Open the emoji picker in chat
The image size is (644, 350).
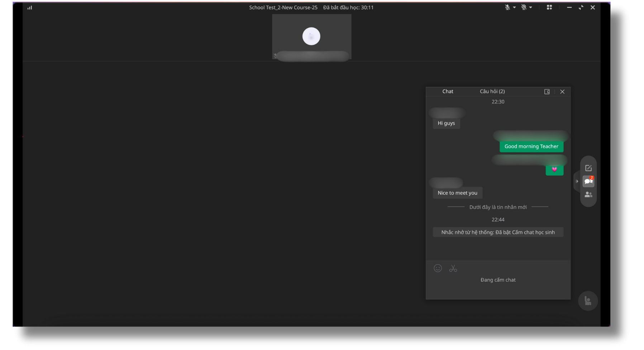coord(438,268)
